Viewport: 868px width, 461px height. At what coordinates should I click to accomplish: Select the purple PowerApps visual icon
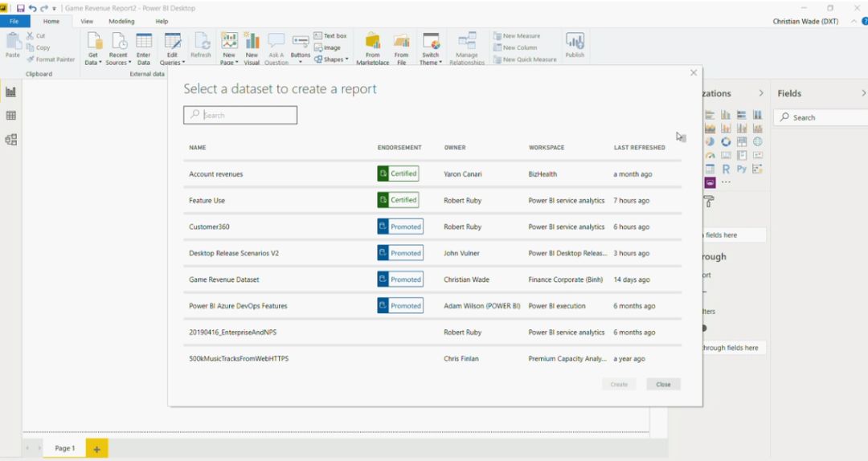[x=710, y=182]
